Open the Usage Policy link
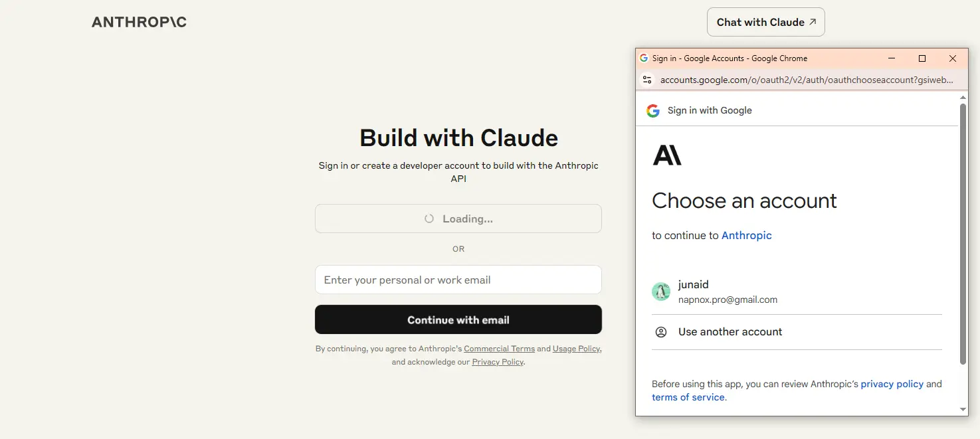 coord(576,349)
